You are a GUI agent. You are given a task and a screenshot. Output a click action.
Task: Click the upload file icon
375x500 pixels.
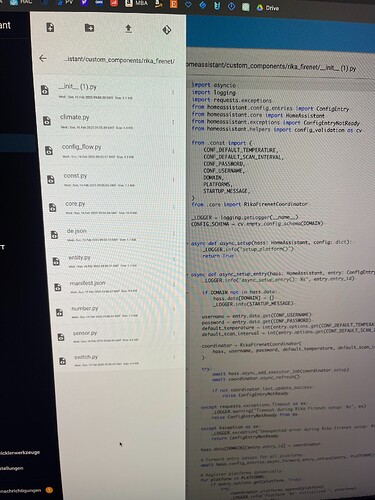pos(128,29)
